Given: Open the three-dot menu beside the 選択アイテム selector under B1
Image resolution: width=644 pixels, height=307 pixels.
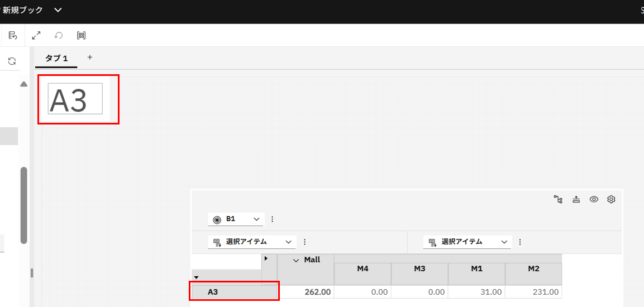Looking at the screenshot, I should coord(304,242).
